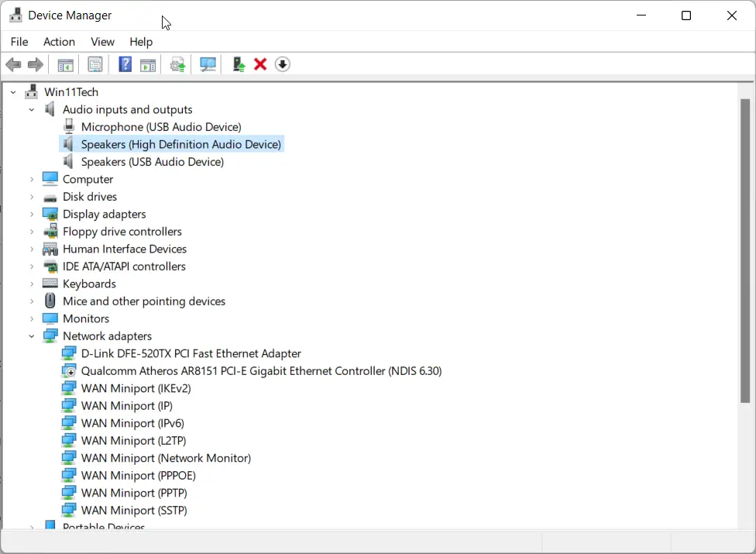Viewport: 756px width, 554px height.
Task: Click the Win11Tech computer icon
Action: pyautogui.click(x=31, y=91)
